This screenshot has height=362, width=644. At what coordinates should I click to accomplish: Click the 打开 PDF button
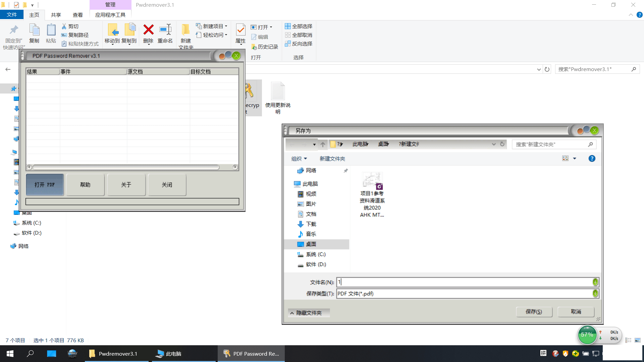click(45, 185)
